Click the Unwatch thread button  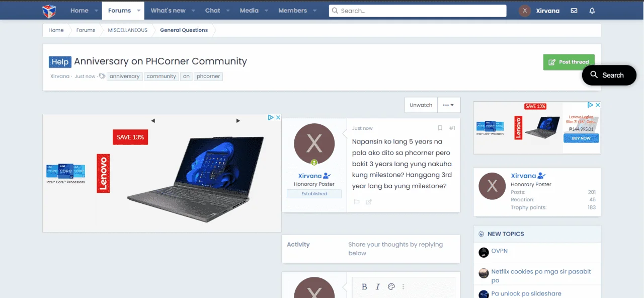pos(421,105)
